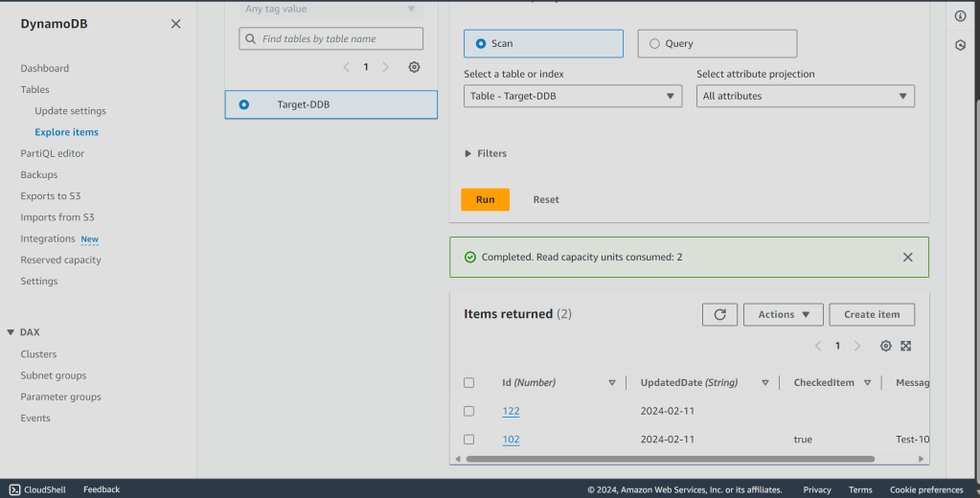Viewport: 980px width, 498px height.
Task: Open table list preferences gear icon
Action: (414, 67)
